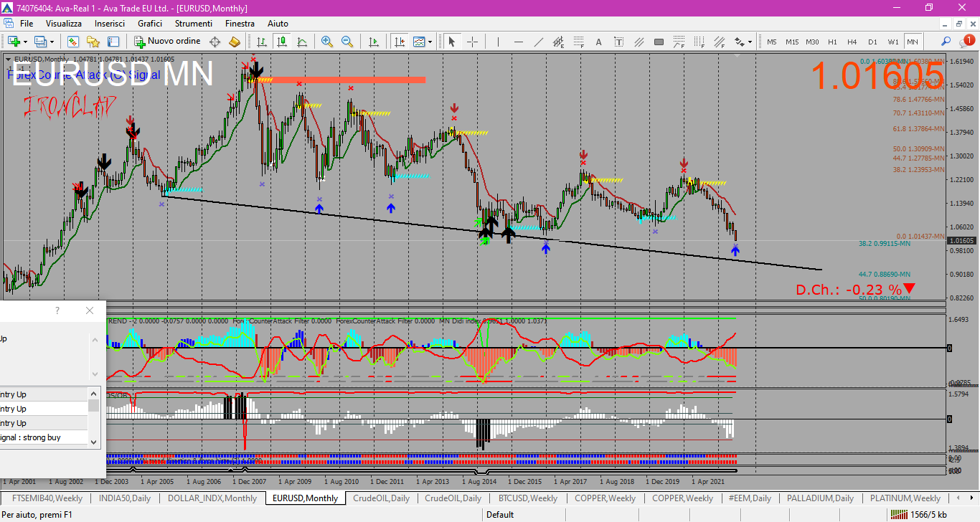Switch chart to line chart style
Viewport: 980px width, 522px height.
(302, 42)
